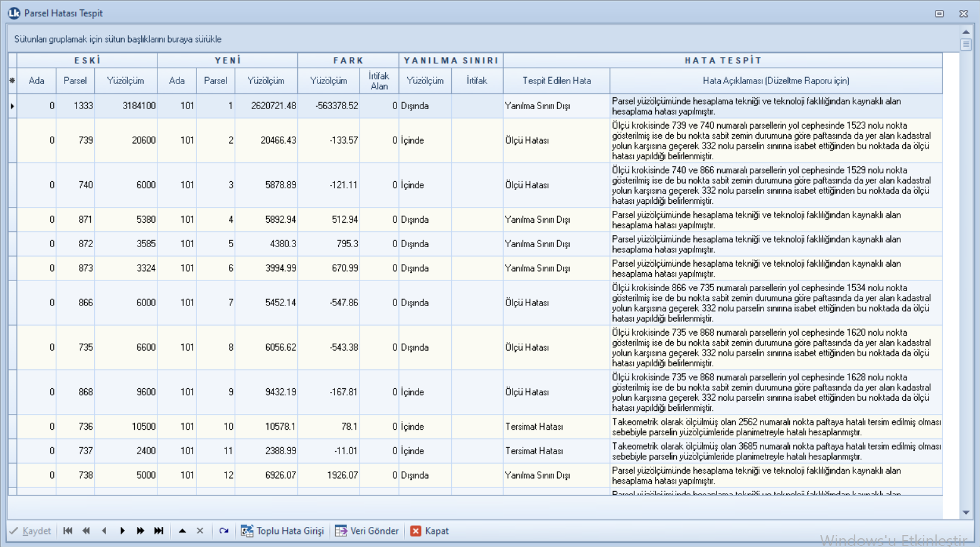Click scrollbar down arrow
This screenshot has width=980, height=547.
pos(966,512)
